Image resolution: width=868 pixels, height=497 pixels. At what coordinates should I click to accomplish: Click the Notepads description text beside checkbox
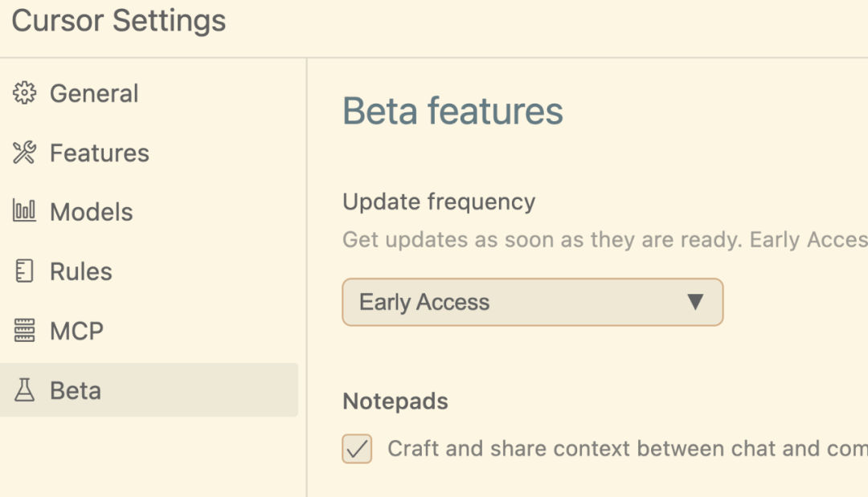627,448
